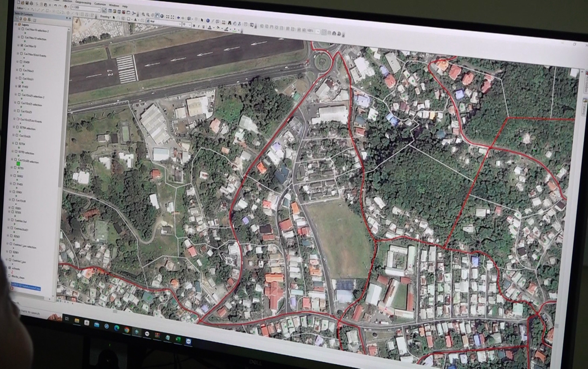Click the List By Visibility icon in Table Of Contents
Screen dimensions: 588x369
coord(25,19)
